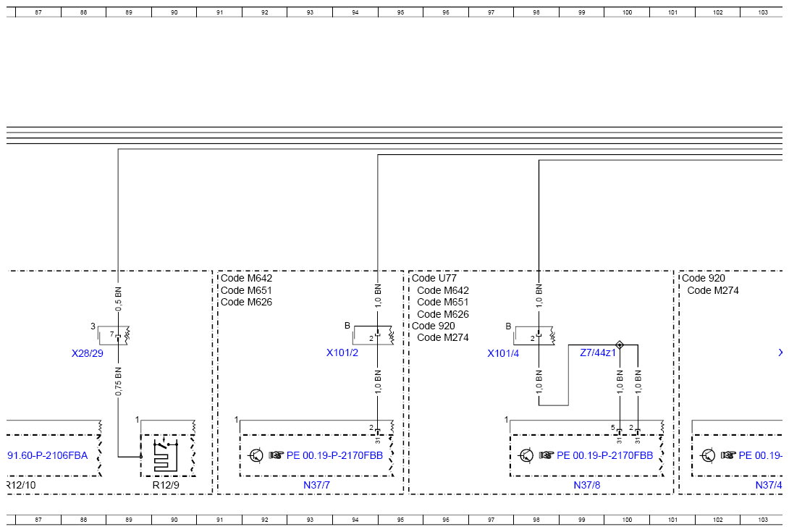Screen dimensions: 789x532
Task: Follow the N37/7 component link
Action: [x=316, y=485]
